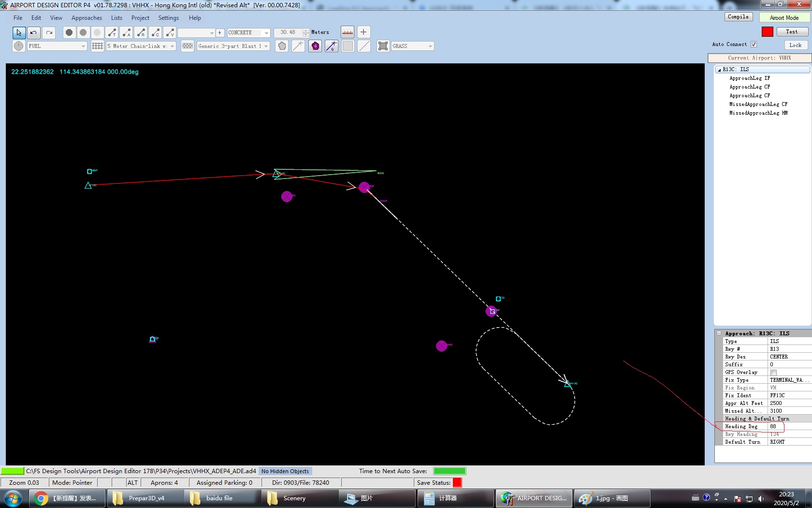Open the Edit menu

(x=36, y=18)
